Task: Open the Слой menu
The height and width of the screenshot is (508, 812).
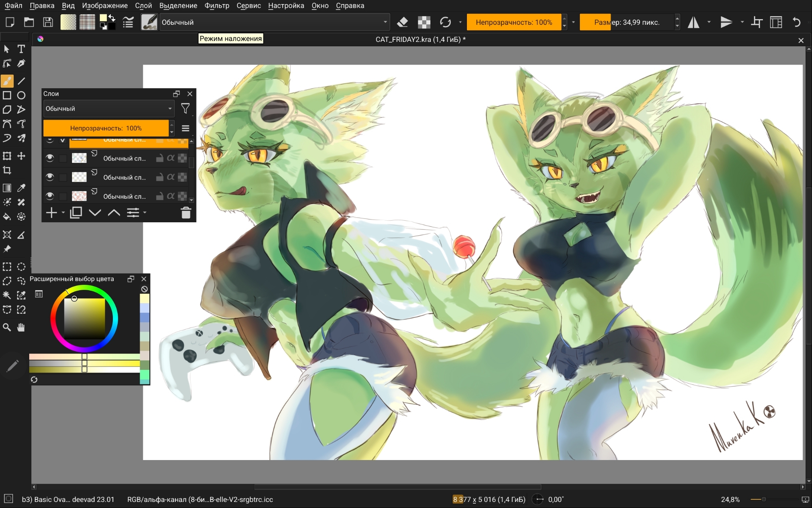Action: click(143, 6)
